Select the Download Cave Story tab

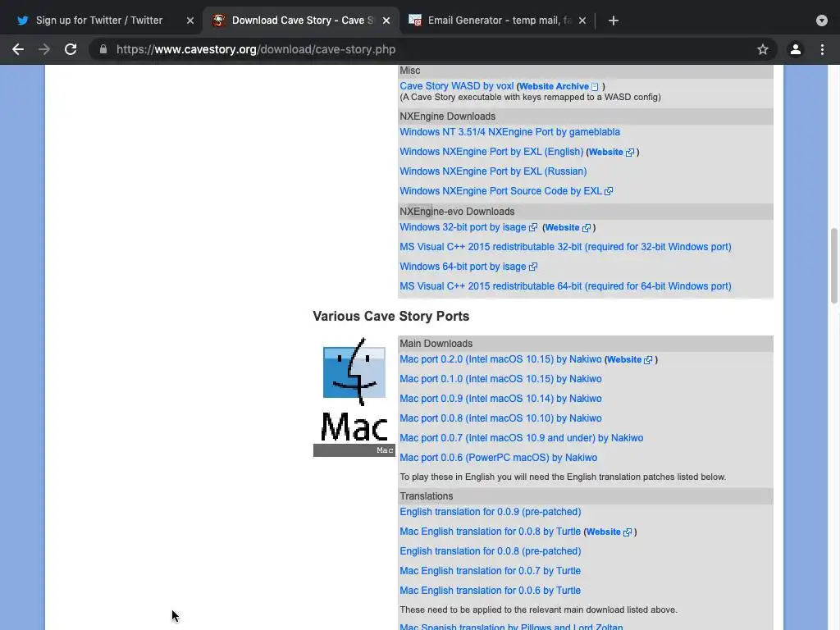tap(302, 21)
